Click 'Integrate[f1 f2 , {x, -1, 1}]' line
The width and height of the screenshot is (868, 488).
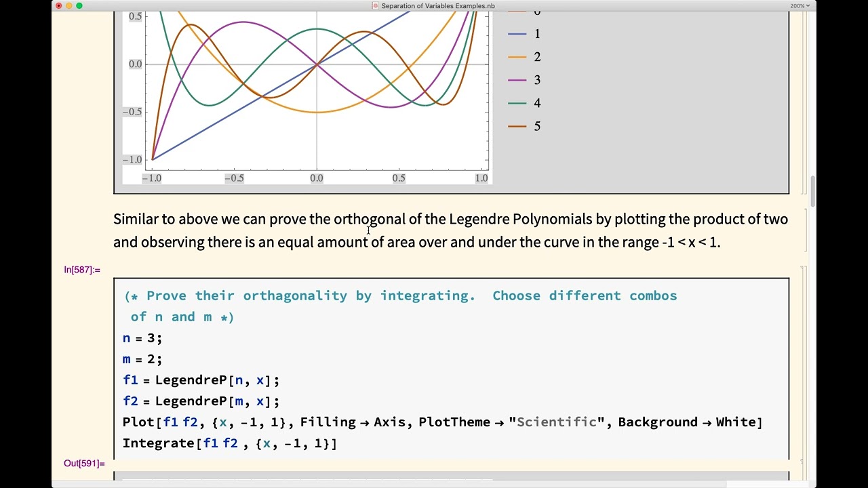tap(230, 443)
